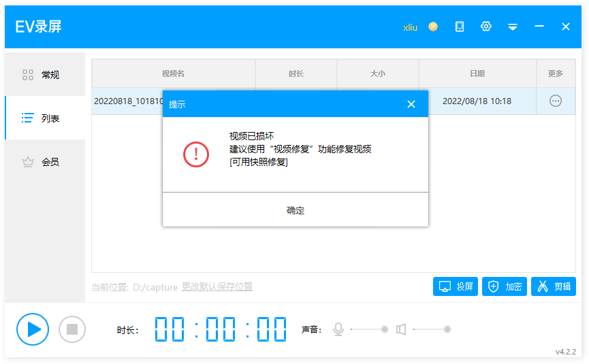Open the gold VIP badge icon

pyautogui.click(x=433, y=27)
